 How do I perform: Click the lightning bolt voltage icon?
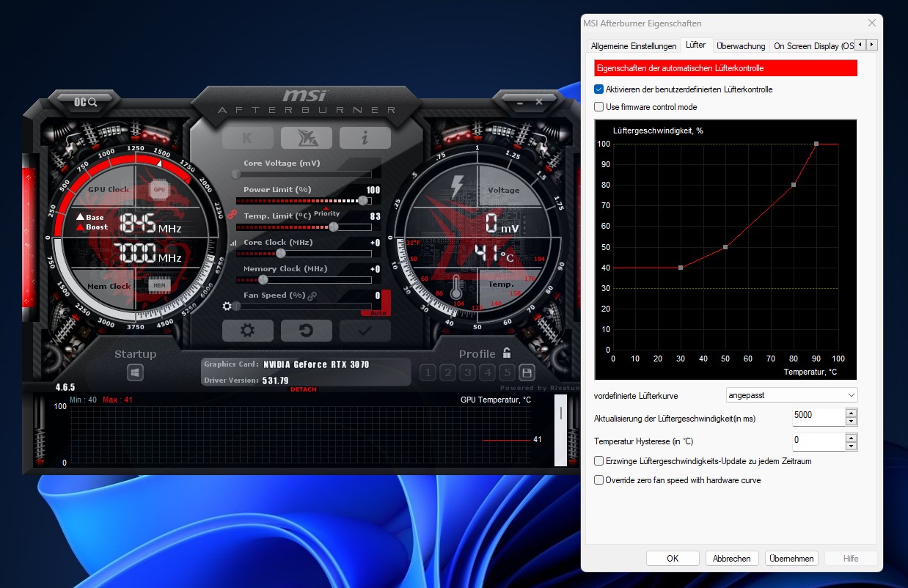(x=456, y=186)
